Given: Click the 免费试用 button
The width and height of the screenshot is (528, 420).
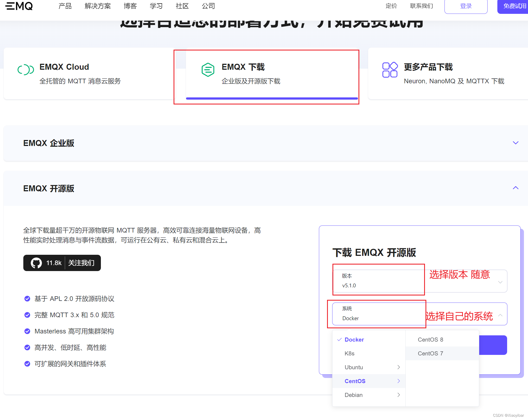Looking at the screenshot, I should 514,6.
